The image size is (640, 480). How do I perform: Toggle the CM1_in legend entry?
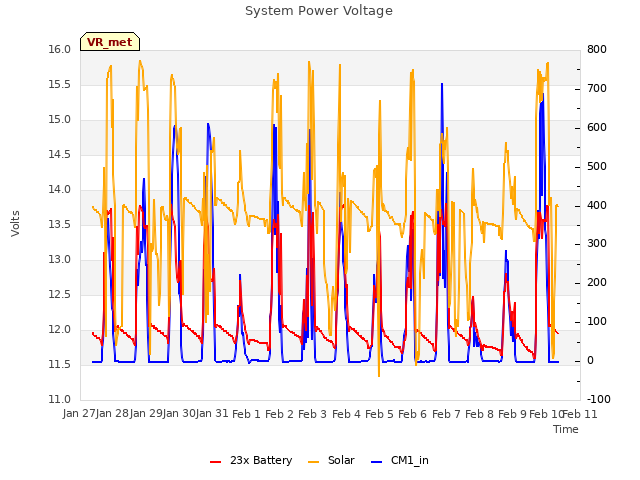click(x=400, y=460)
